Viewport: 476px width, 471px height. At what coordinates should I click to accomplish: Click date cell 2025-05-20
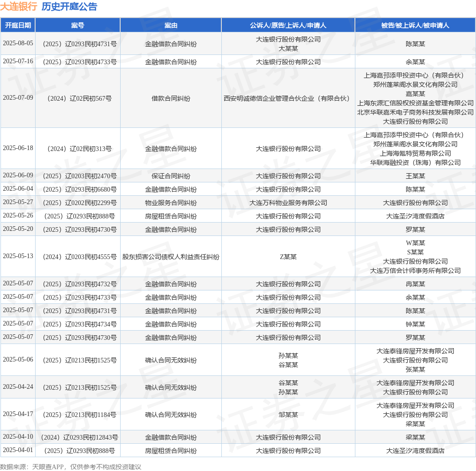tap(18, 229)
